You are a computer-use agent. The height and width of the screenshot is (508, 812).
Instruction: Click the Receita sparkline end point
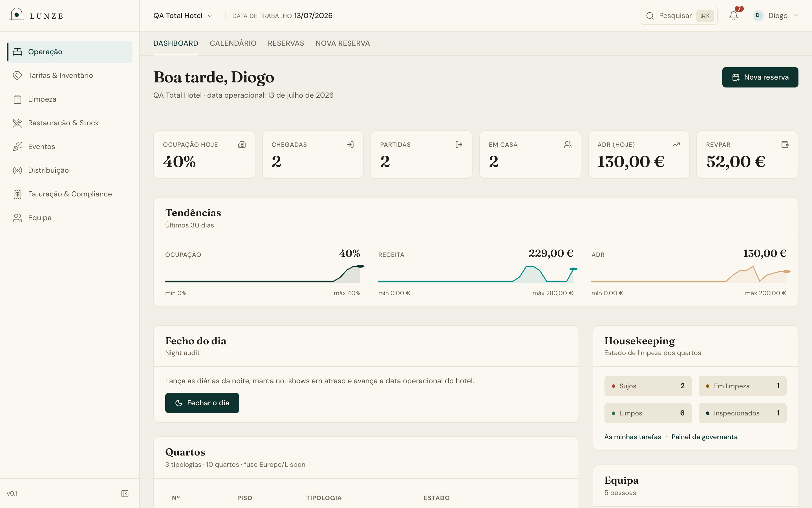(x=573, y=269)
